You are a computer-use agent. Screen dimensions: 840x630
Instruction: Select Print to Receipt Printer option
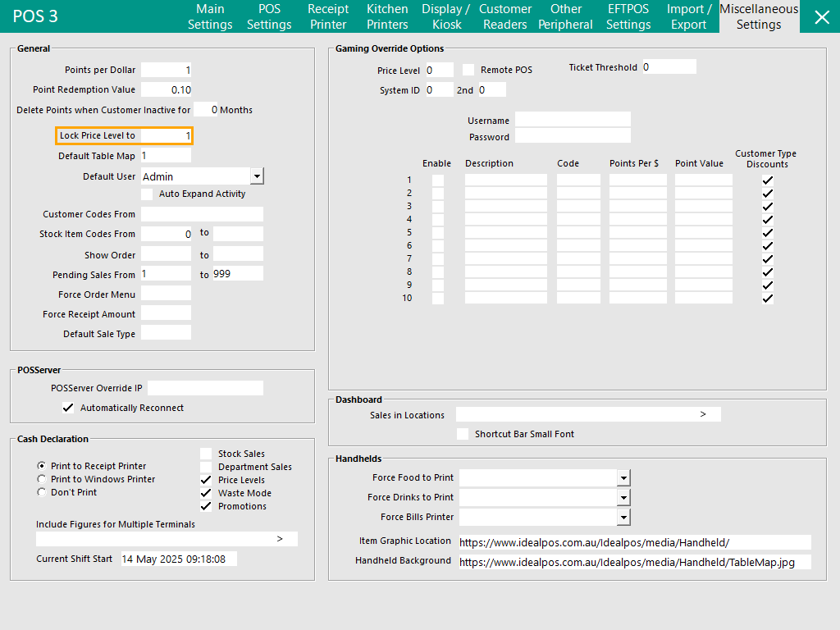tap(41, 466)
